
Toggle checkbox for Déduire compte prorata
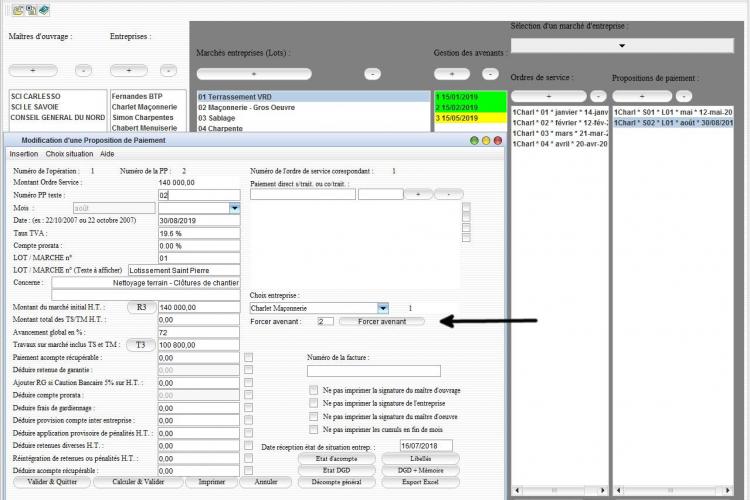(249, 395)
